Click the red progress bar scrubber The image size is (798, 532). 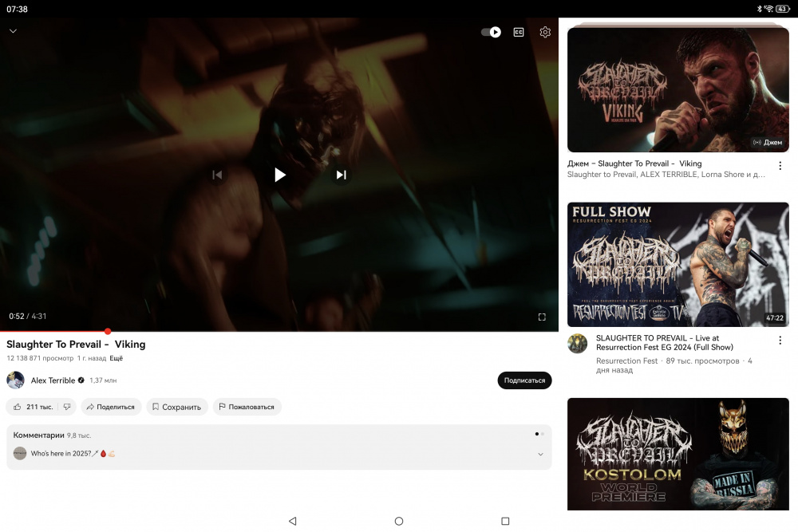coord(108,331)
